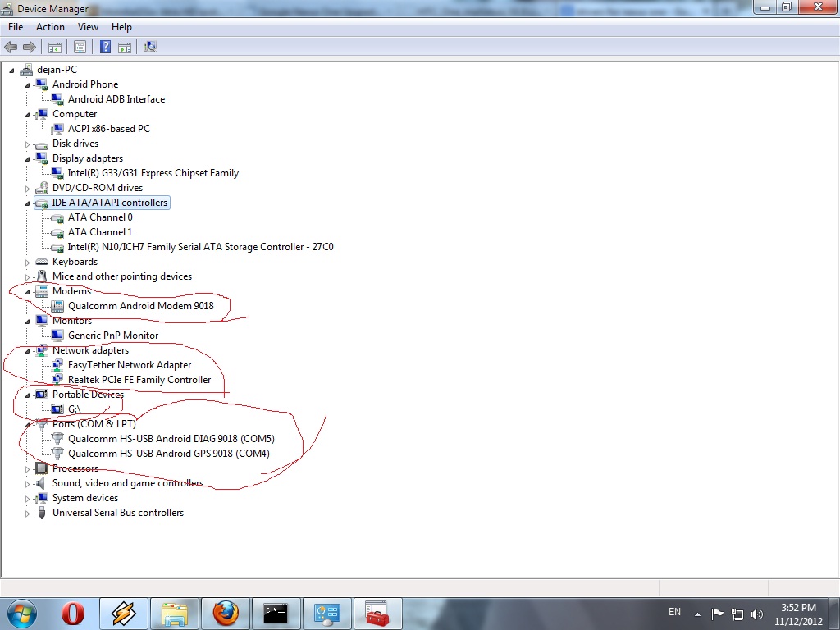
Task: Select the Monitors category label
Action: click(x=72, y=321)
